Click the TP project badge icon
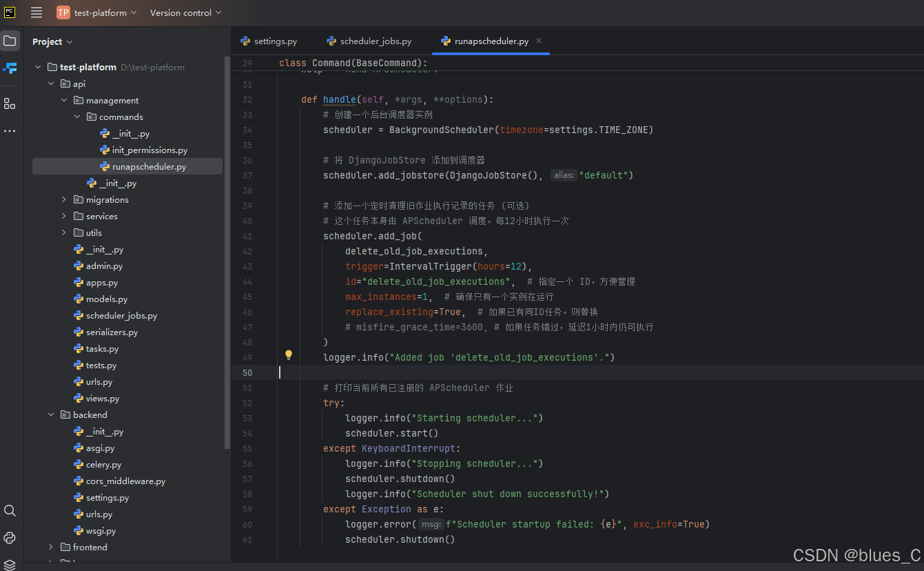 tap(63, 12)
